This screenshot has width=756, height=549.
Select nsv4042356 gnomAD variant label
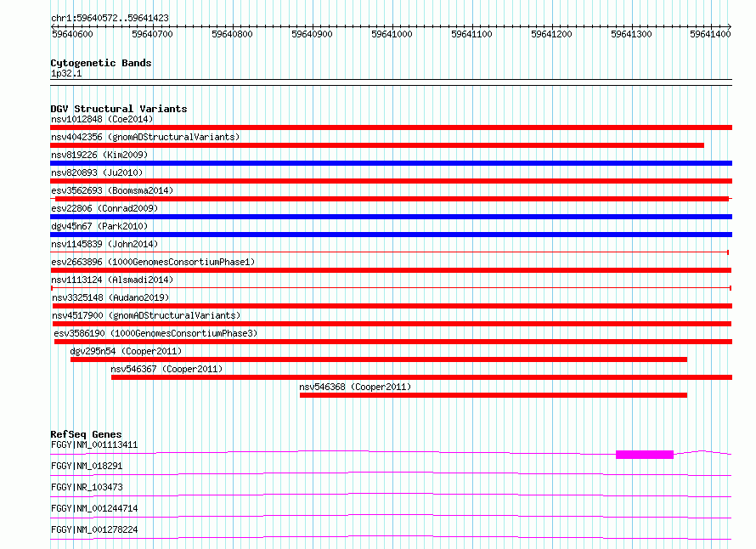(x=145, y=137)
